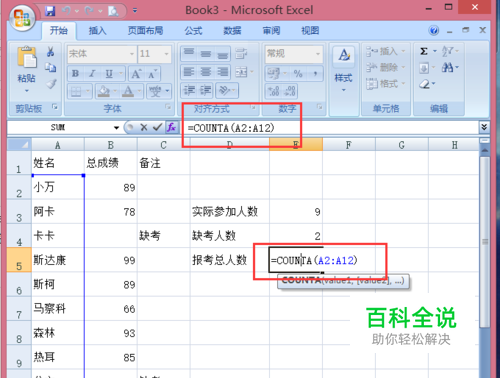The width and height of the screenshot is (500, 378).
Task: Click the Copy icon
Action: point(51,68)
